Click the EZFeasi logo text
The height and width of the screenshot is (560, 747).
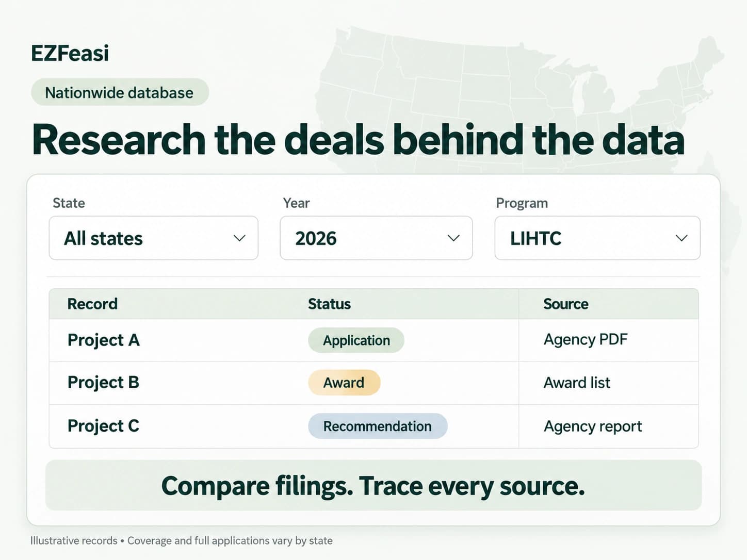70,53
